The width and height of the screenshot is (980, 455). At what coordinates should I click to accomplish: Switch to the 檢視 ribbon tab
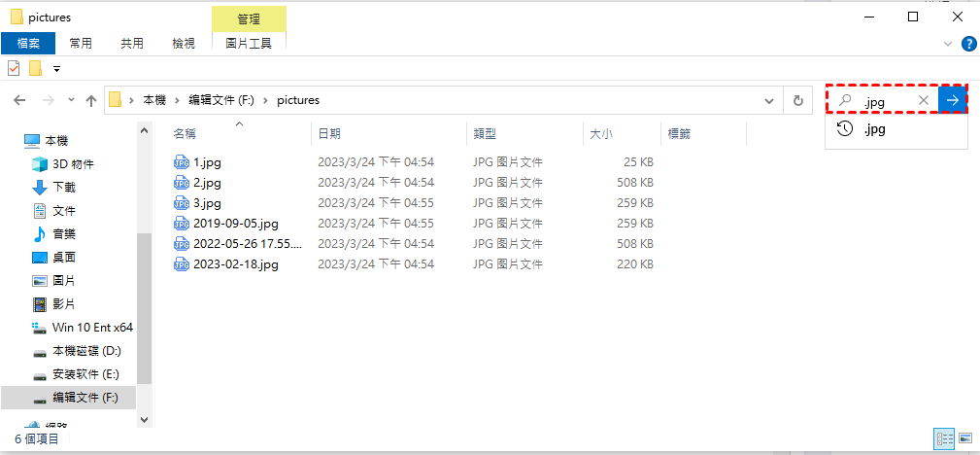183,43
